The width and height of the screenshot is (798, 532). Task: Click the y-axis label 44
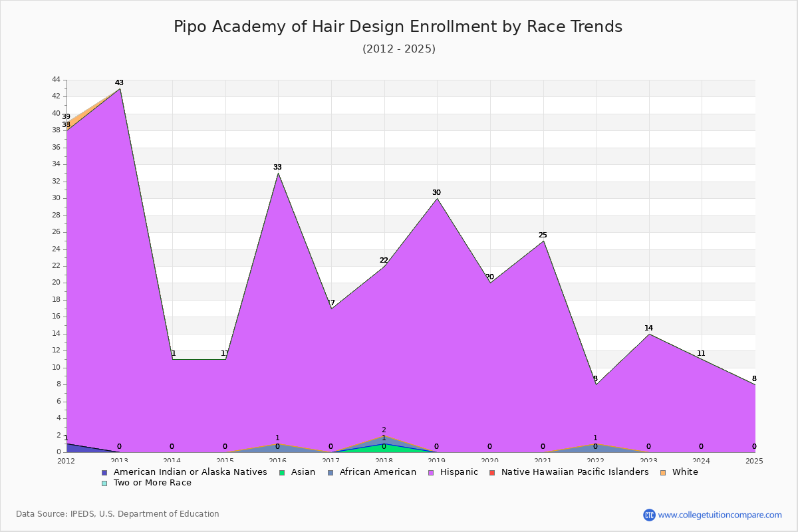tap(56, 80)
